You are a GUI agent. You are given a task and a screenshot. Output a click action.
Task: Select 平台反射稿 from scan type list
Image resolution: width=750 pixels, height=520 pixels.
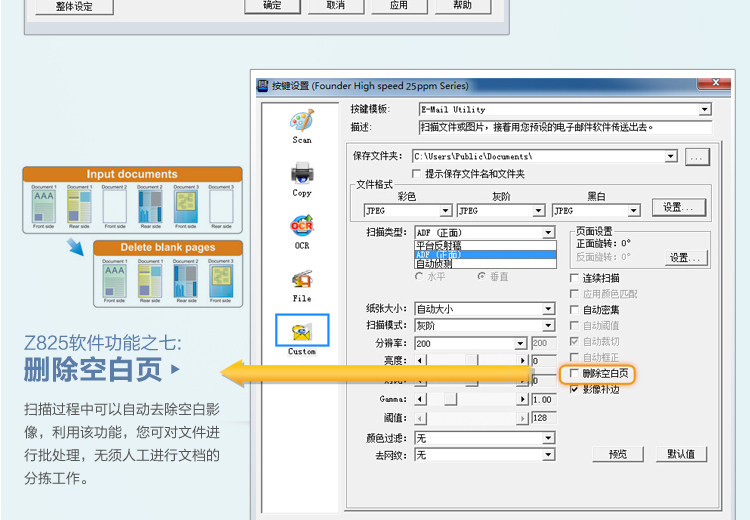tap(485, 245)
